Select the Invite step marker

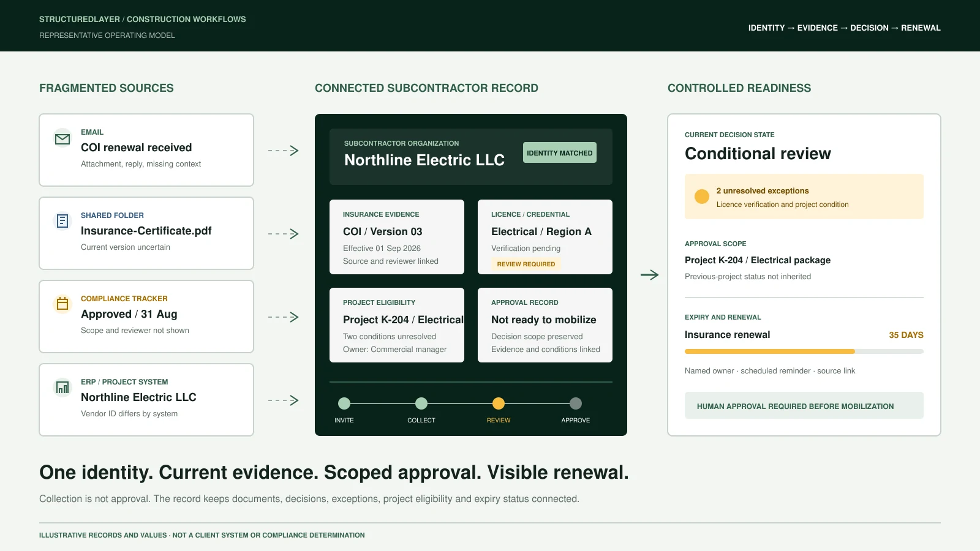(x=344, y=403)
